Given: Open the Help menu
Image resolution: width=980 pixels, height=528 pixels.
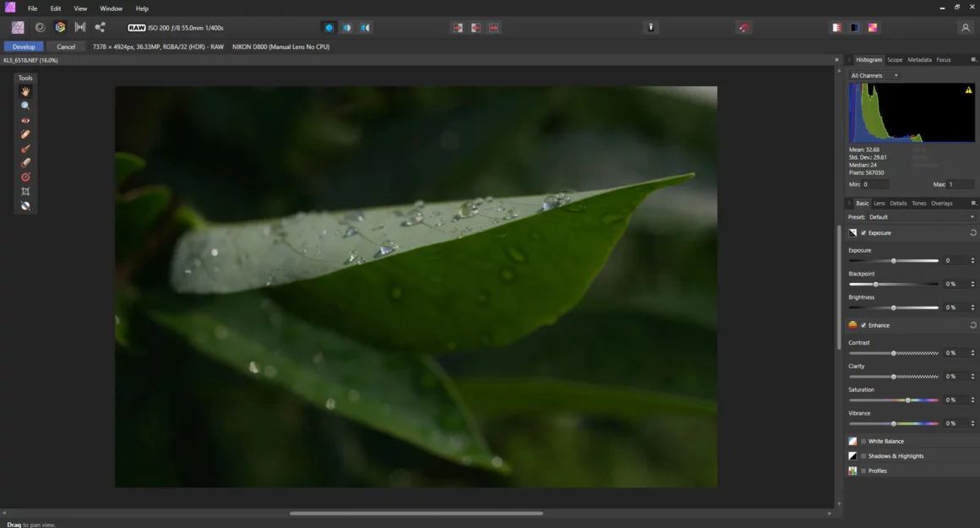Looking at the screenshot, I should click(142, 8).
